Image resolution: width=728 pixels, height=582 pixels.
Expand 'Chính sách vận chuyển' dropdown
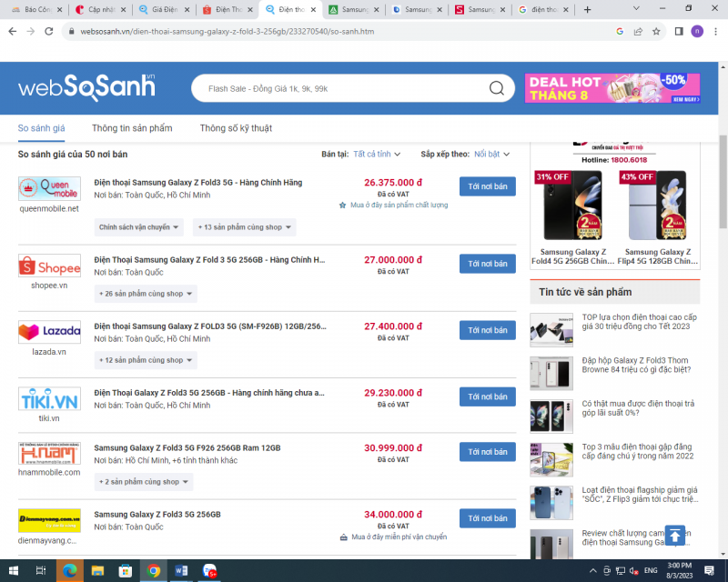pos(139,226)
